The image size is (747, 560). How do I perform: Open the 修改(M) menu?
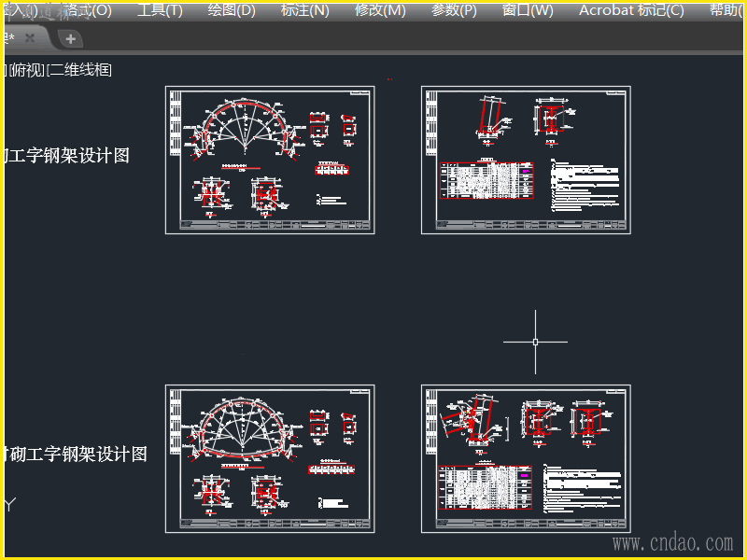pyautogui.click(x=380, y=10)
